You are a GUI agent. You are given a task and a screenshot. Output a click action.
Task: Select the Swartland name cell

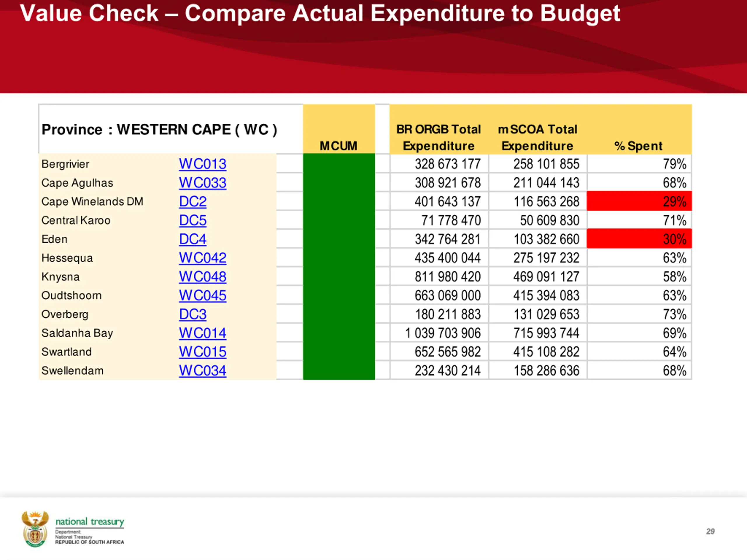tap(67, 352)
